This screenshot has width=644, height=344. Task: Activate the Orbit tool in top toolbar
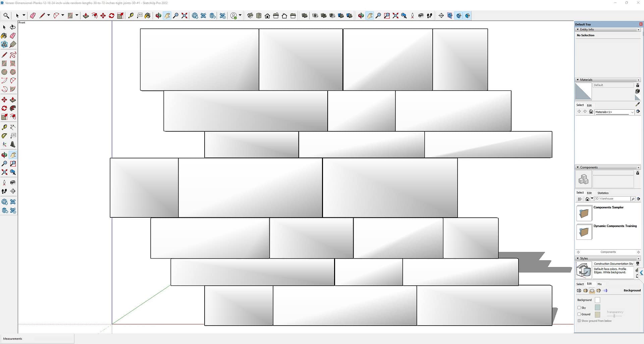tap(158, 16)
